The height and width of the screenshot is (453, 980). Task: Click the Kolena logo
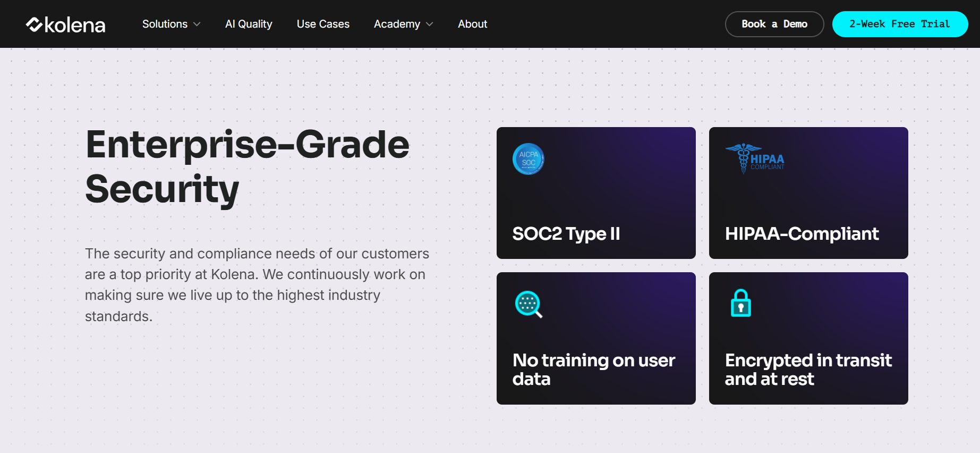[65, 24]
